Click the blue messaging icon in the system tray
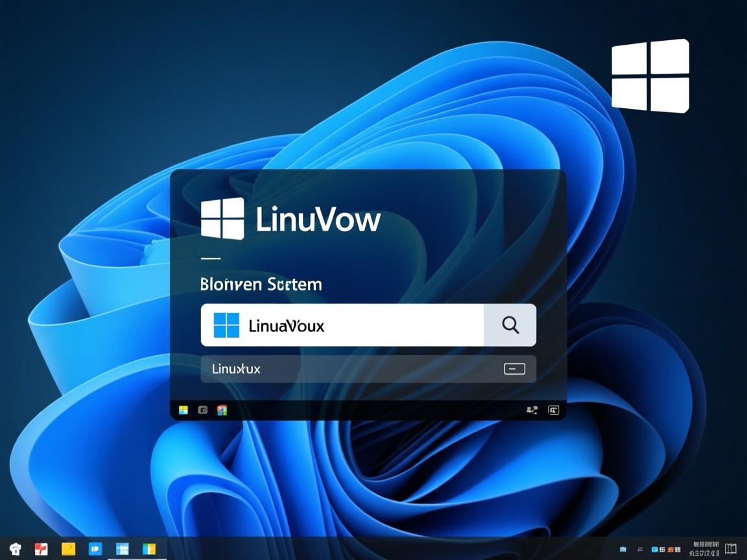Image resolution: width=747 pixels, height=560 pixels. tap(654, 550)
